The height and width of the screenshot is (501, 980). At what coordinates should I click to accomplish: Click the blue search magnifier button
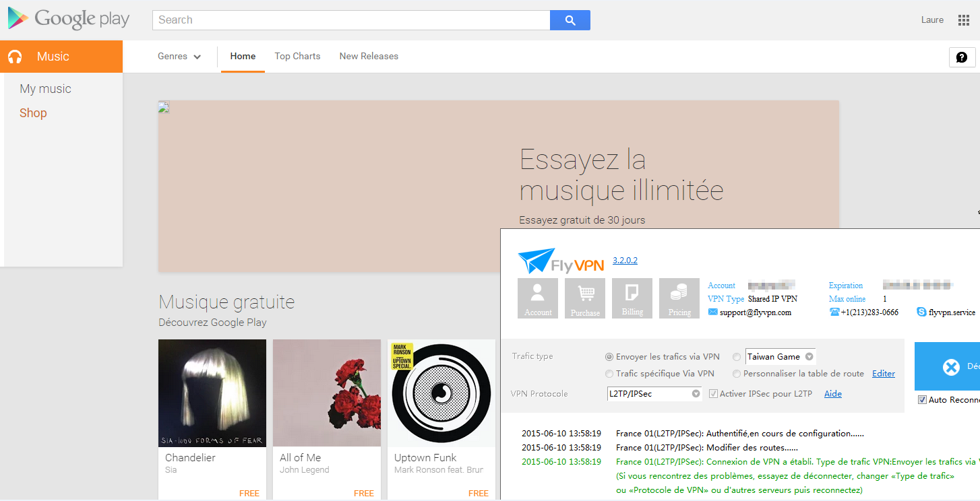(570, 20)
